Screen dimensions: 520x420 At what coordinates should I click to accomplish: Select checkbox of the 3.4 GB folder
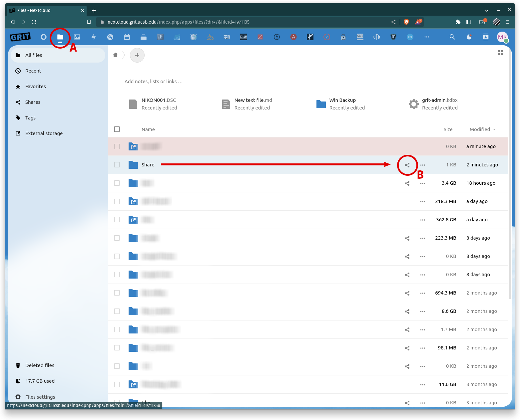117,183
